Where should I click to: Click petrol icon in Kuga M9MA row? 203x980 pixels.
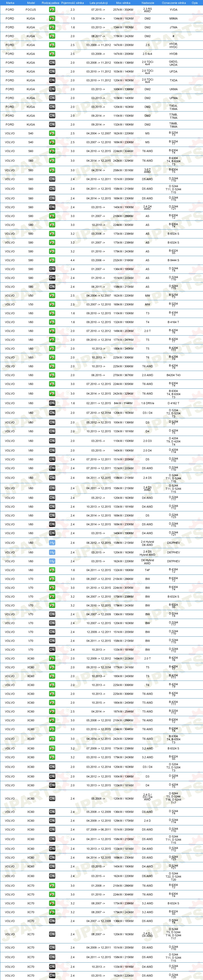[x=52, y=18]
